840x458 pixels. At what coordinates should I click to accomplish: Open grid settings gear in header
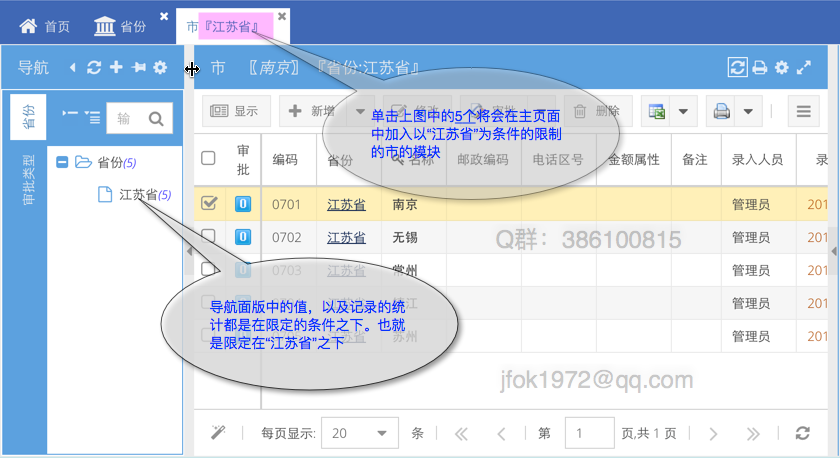(x=782, y=68)
